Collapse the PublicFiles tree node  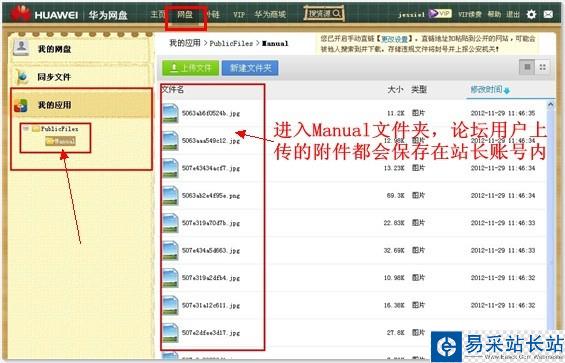[26, 128]
